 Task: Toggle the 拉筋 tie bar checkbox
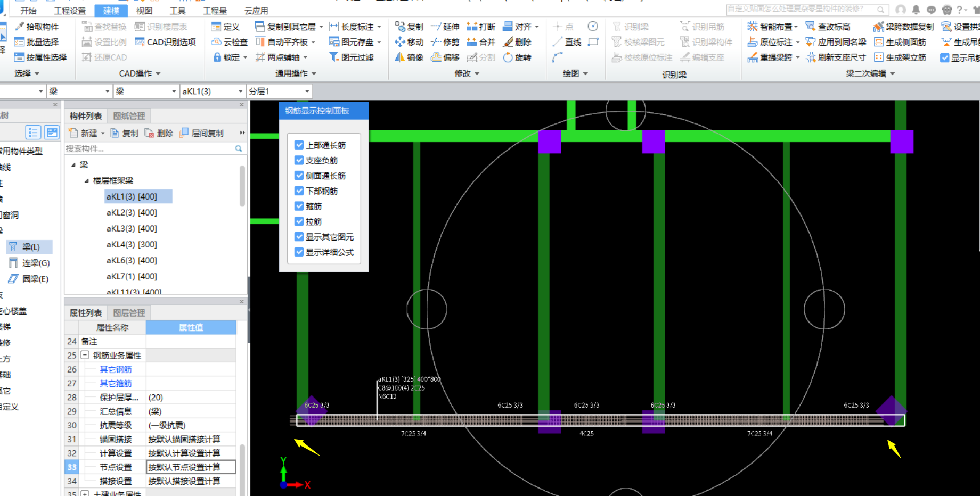pos(299,221)
